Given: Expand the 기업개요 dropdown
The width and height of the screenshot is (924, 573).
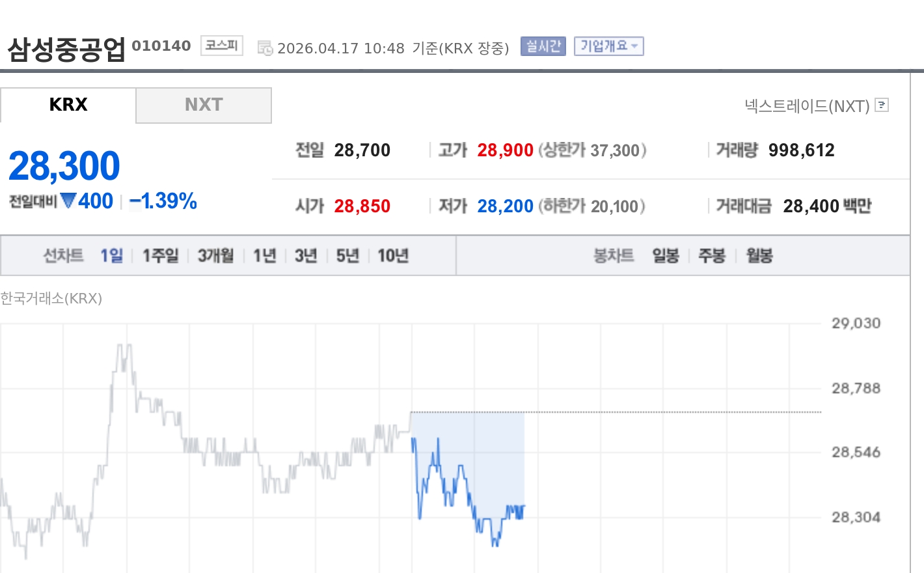Looking at the screenshot, I should coord(608,46).
